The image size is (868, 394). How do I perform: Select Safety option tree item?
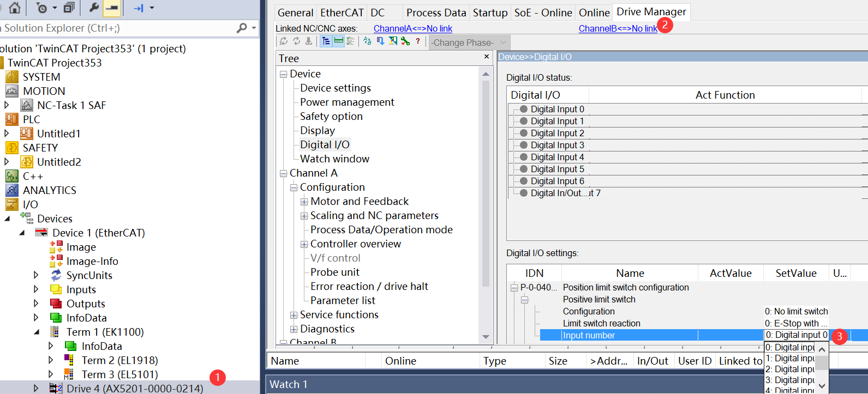click(x=331, y=116)
